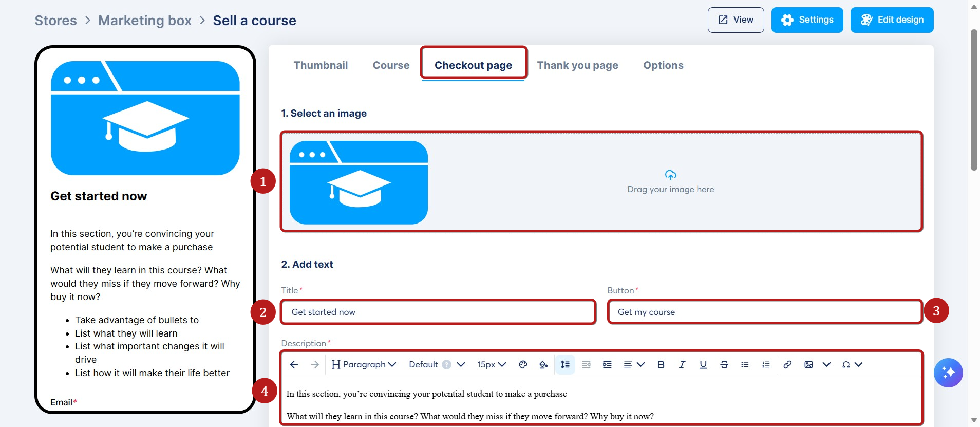Toggle strikethrough formatting
This screenshot has width=980, height=427.
(x=724, y=364)
